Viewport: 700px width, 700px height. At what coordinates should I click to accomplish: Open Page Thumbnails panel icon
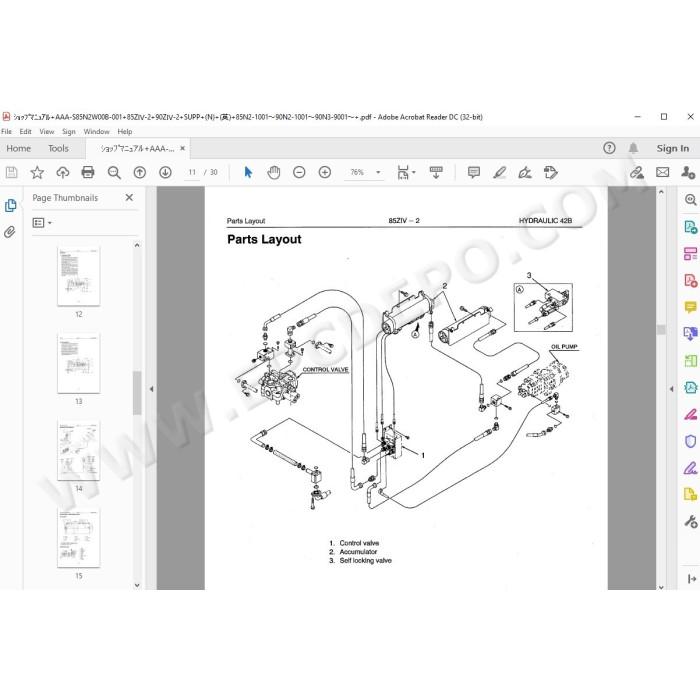pyautogui.click(x=10, y=205)
